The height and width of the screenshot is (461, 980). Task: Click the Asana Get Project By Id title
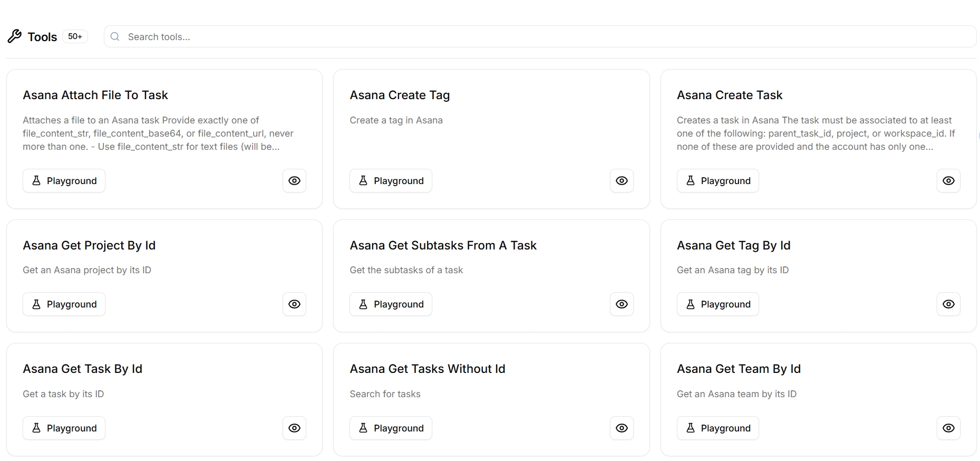pos(89,246)
